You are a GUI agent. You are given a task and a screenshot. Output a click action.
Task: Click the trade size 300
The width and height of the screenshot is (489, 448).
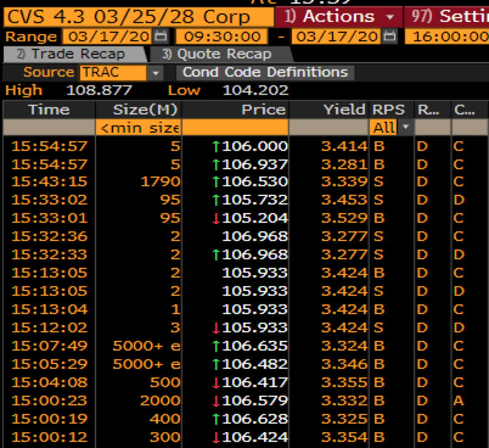click(165, 438)
